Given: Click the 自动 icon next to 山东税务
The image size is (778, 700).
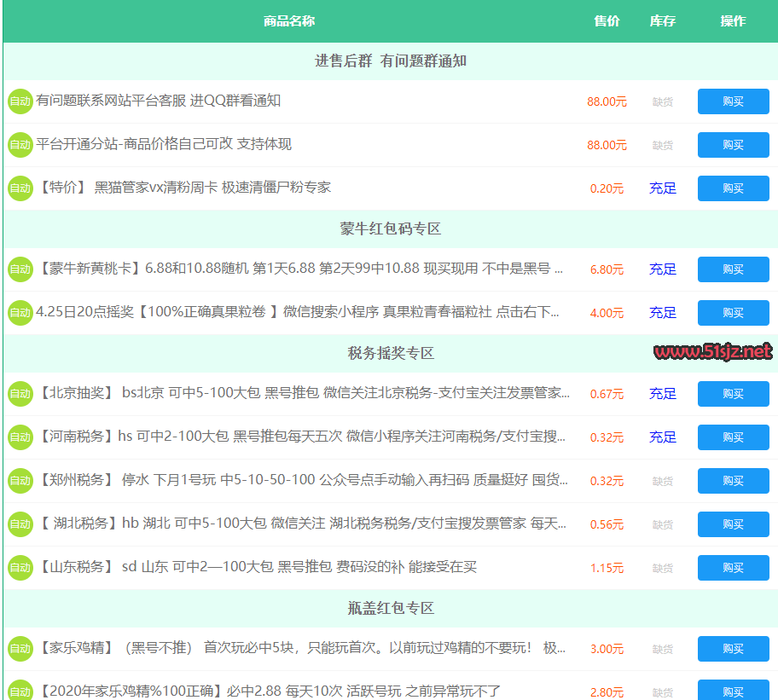Looking at the screenshot, I should [20, 568].
